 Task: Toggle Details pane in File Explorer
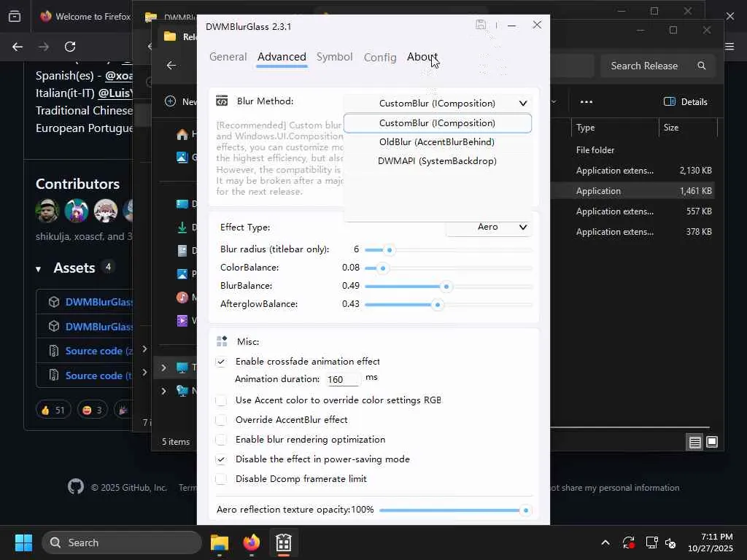(x=686, y=102)
